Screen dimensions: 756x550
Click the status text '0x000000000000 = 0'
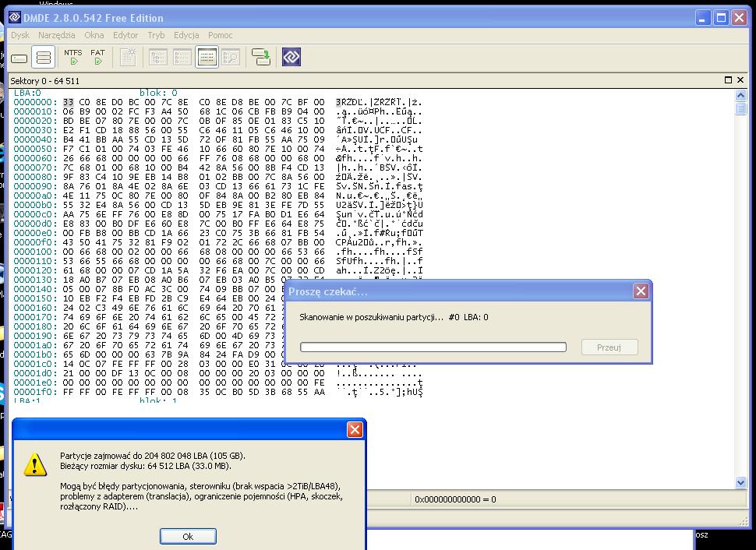(455, 499)
